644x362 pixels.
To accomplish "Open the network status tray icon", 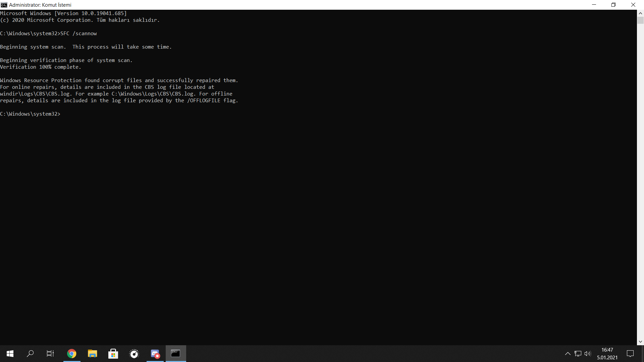I will (578, 354).
